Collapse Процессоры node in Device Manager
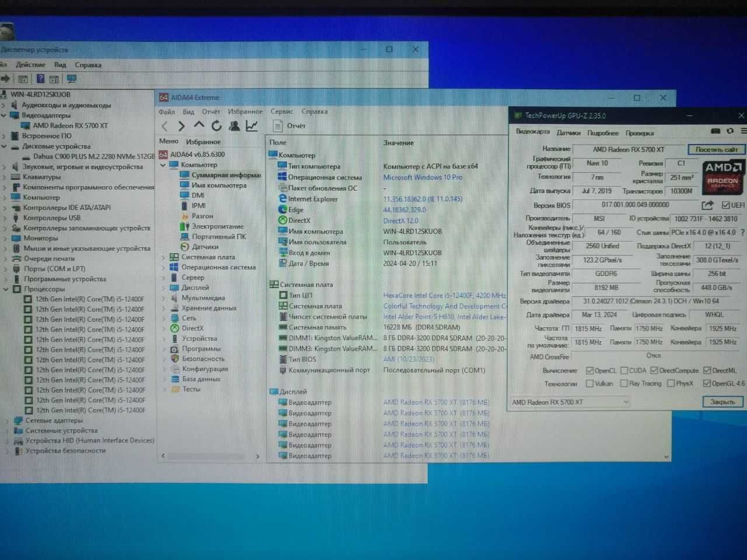This screenshot has width=747, height=560. (6, 289)
